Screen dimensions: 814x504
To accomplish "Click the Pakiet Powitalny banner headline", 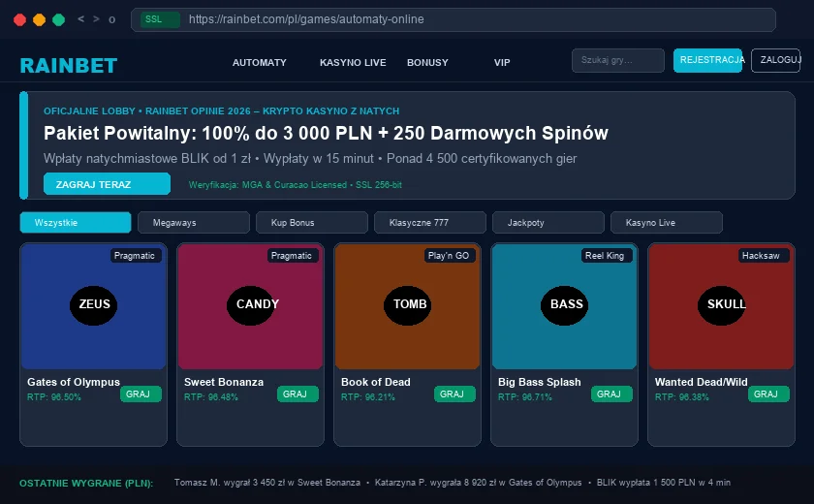I will point(326,134).
